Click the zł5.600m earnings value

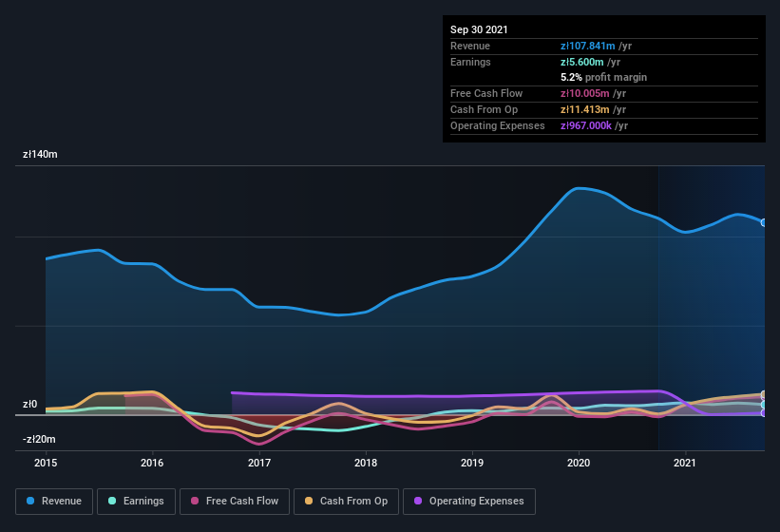[582, 62]
